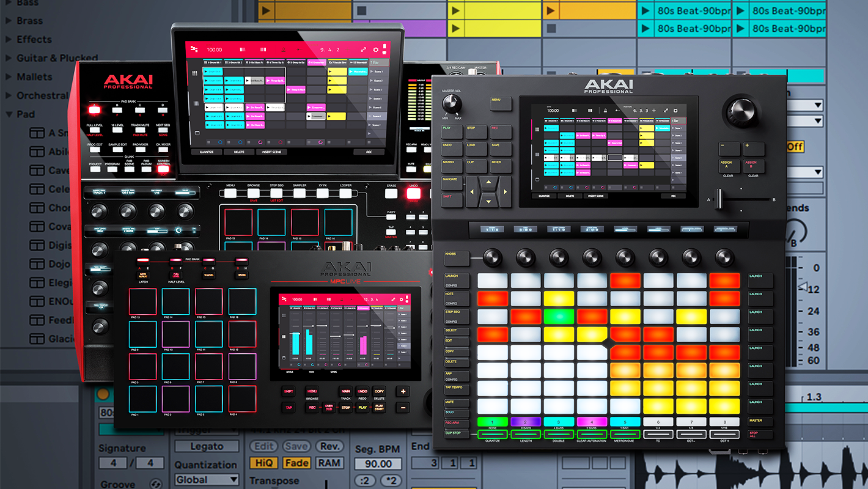
Task: Expand the Mallets category in browser
Action: (9, 77)
